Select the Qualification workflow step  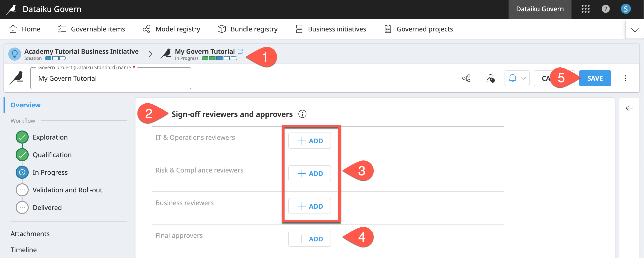pyautogui.click(x=52, y=155)
